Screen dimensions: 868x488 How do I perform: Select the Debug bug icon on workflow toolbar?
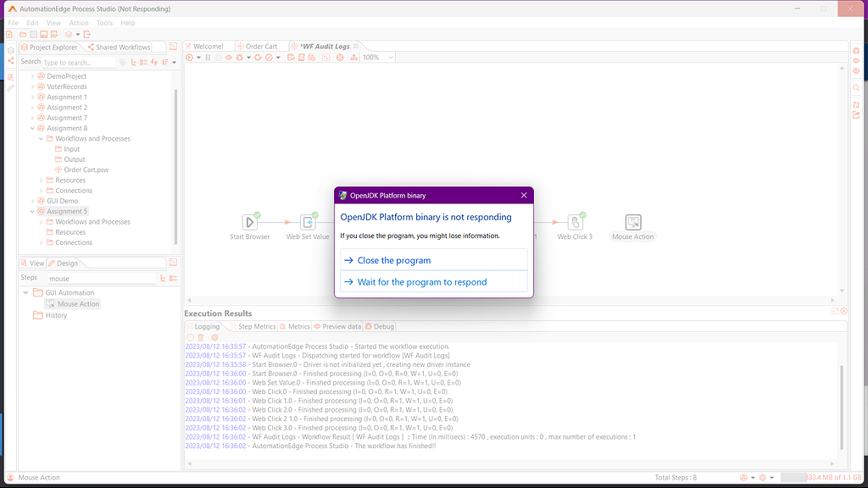(239, 58)
